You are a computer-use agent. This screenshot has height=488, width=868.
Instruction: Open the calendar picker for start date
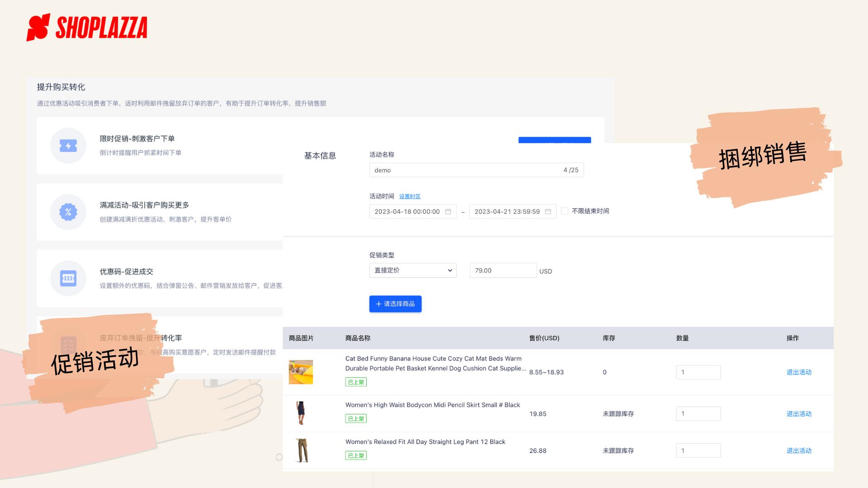pyautogui.click(x=448, y=211)
